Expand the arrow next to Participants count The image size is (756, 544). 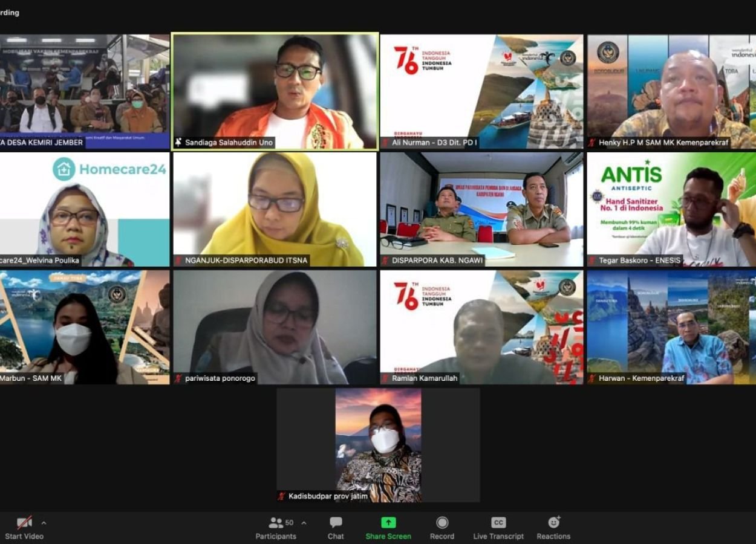(304, 523)
